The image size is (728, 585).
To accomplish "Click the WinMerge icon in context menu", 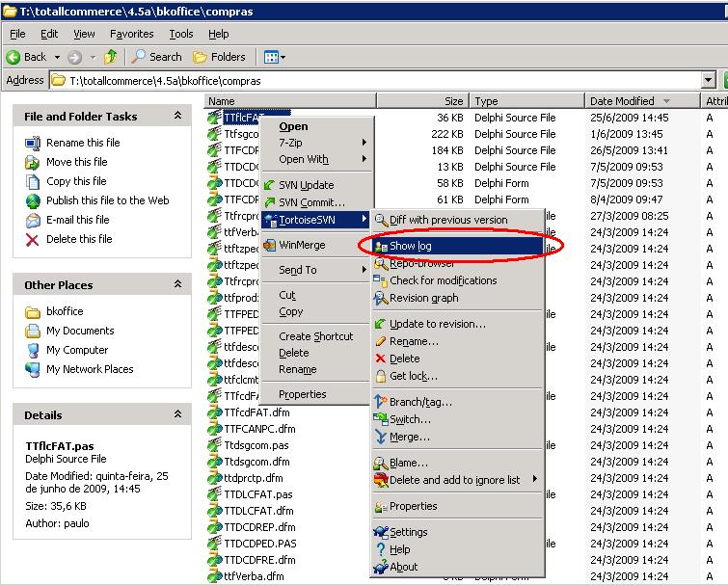I will tap(269, 245).
